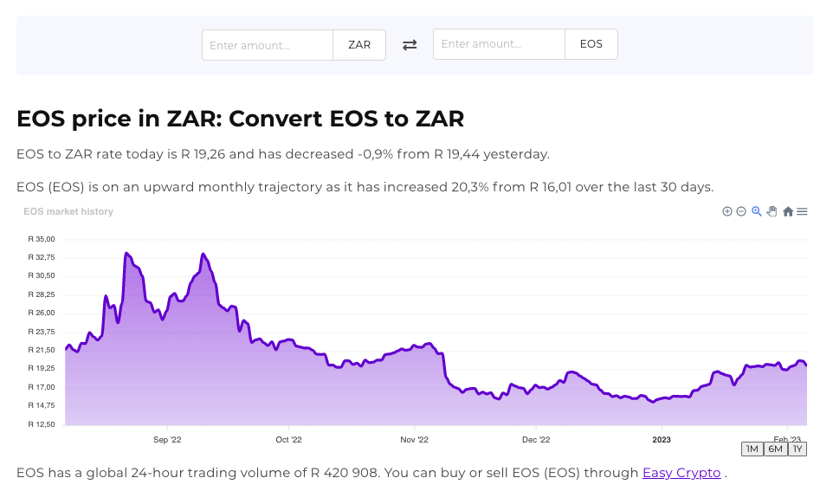
Task: Switch the chart to 1Y range
Action: tap(797, 449)
